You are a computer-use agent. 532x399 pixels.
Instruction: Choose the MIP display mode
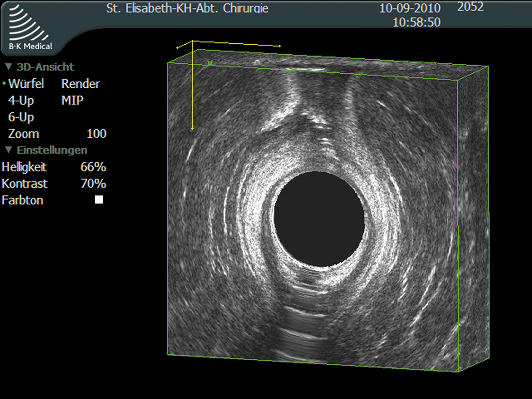(x=72, y=100)
